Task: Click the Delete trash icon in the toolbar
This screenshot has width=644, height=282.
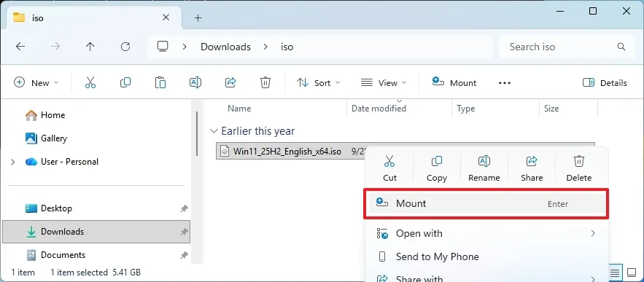Action: click(x=265, y=83)
